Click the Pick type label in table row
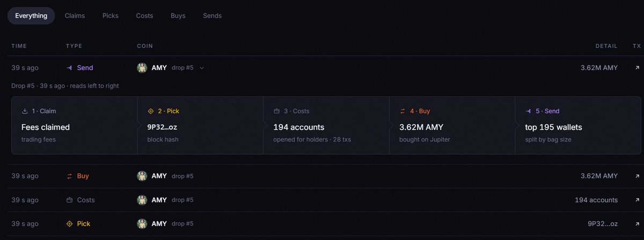The height and width of the screenshot is (240, 644). click(84, 224)
